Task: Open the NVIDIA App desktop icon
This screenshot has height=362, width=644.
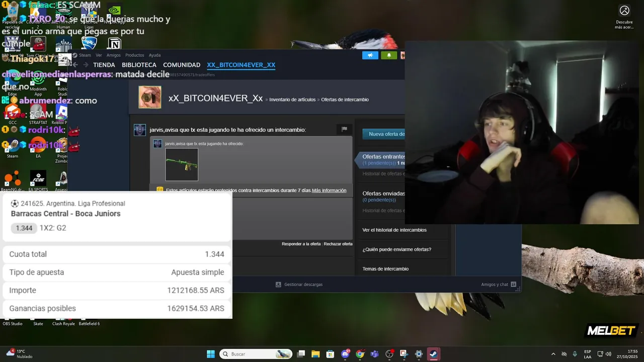Action: pyautogui.click(x=114, y=14)
